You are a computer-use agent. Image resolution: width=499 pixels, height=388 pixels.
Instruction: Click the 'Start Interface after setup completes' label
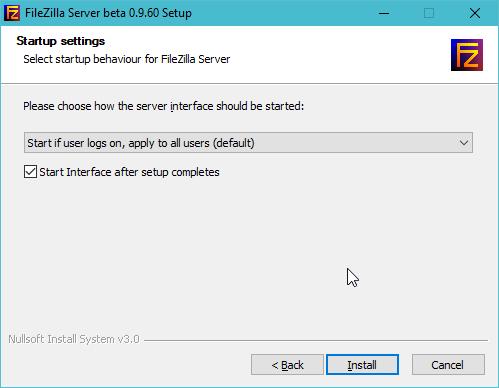(129, 172)
